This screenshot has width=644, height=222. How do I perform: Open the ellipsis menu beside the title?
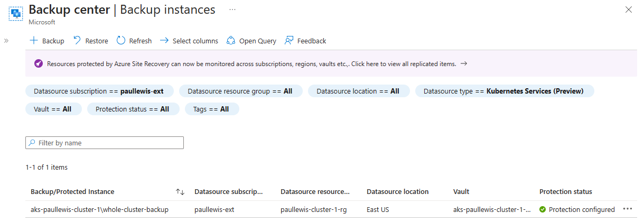(232, 10)
